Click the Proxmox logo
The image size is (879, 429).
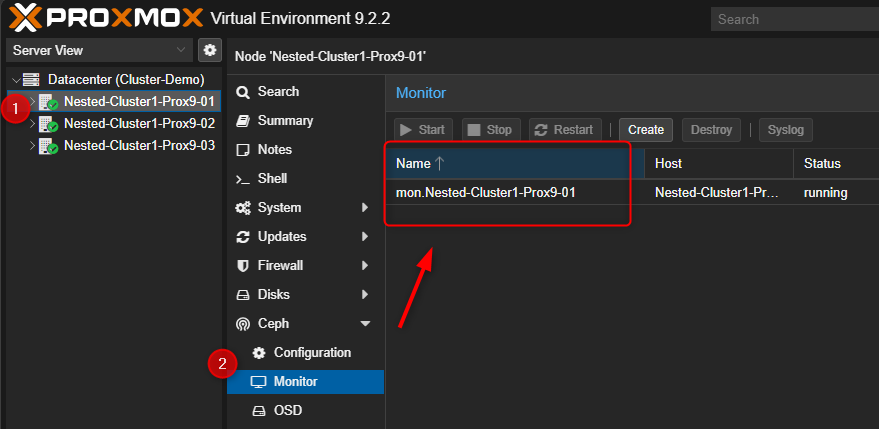click(106, 18)
